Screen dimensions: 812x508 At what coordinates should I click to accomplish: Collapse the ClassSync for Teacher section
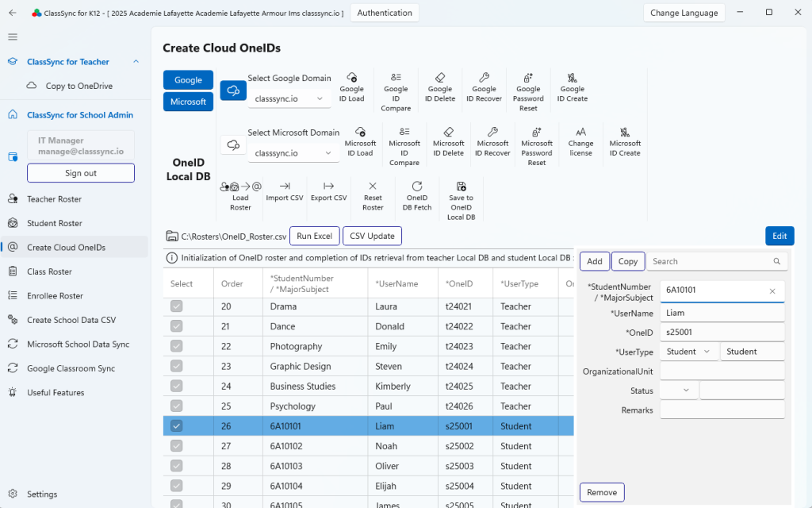(x=136, y=62)
